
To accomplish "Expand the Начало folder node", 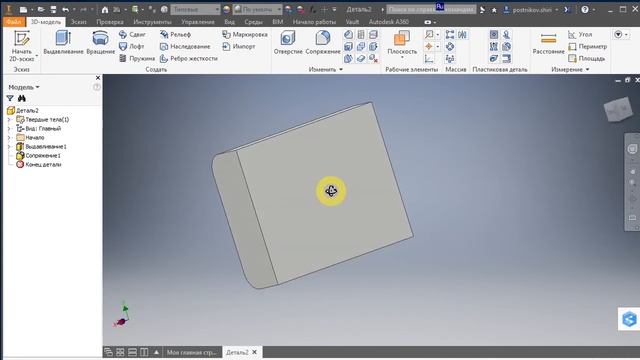I will pyautogui.click(x=9, y=138).
